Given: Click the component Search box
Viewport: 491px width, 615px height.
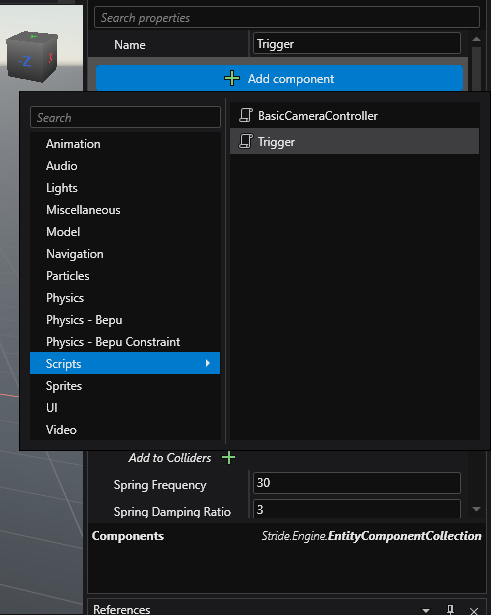Looking at the screenshot, I should pyautogui.click(x=125, y=117).
